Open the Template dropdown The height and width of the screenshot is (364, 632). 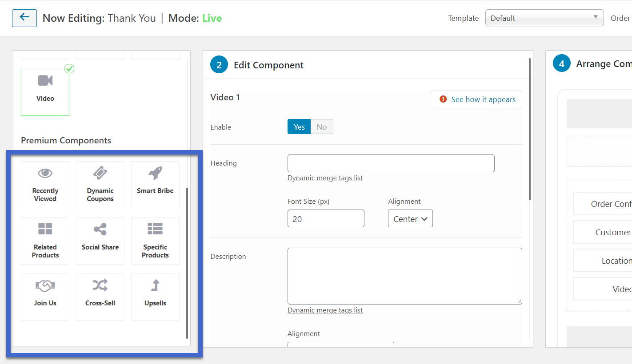(544, 18)
